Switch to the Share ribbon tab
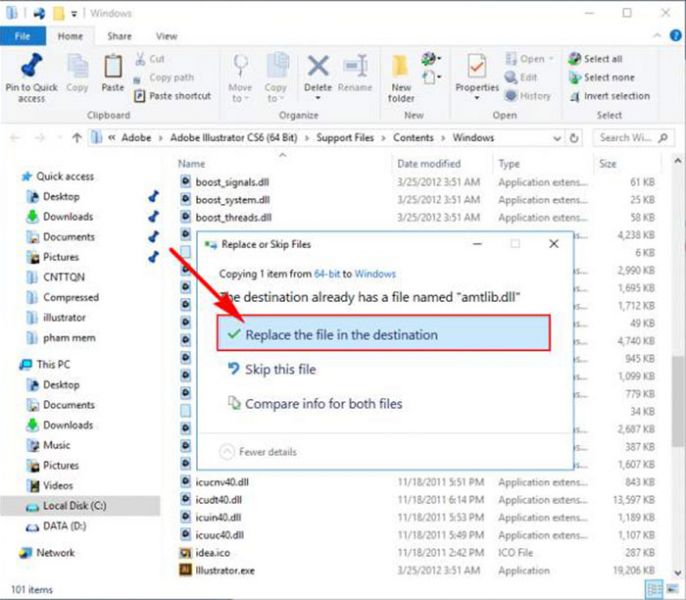686x600 pixels. click(x=119, y=36)
